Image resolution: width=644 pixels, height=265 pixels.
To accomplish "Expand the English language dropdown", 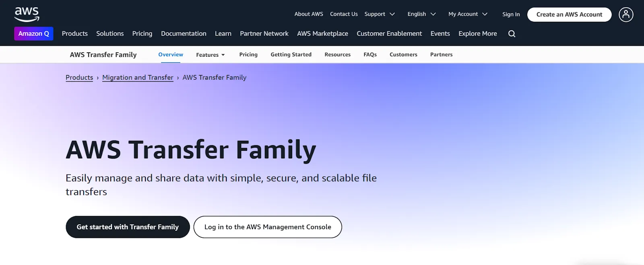I will pyautogui.click(x=421, y=14).
